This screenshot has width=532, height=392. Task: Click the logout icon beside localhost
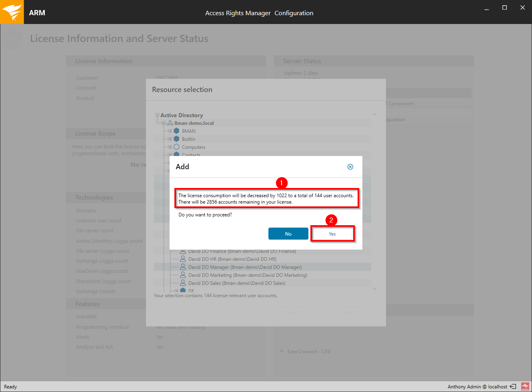click(x=513, y=386)
